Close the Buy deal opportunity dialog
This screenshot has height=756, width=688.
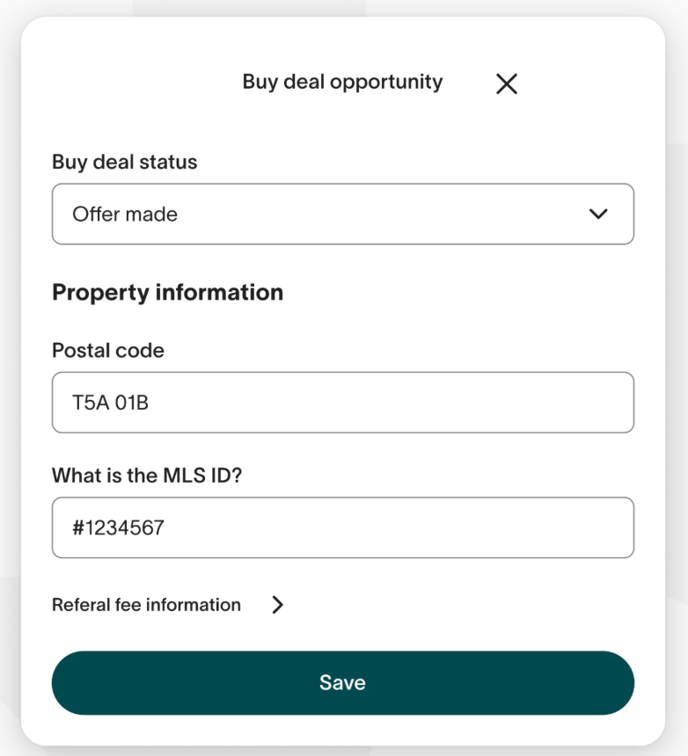(x=507, y=84)
